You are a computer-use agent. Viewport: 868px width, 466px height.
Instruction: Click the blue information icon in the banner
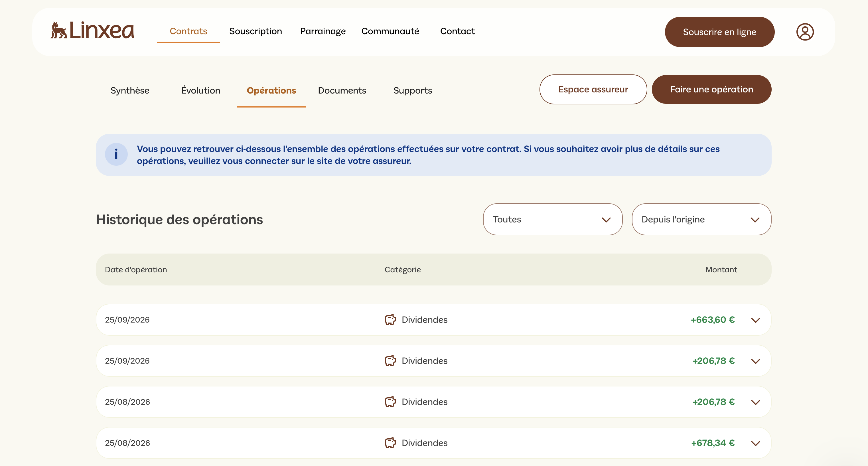116,155
